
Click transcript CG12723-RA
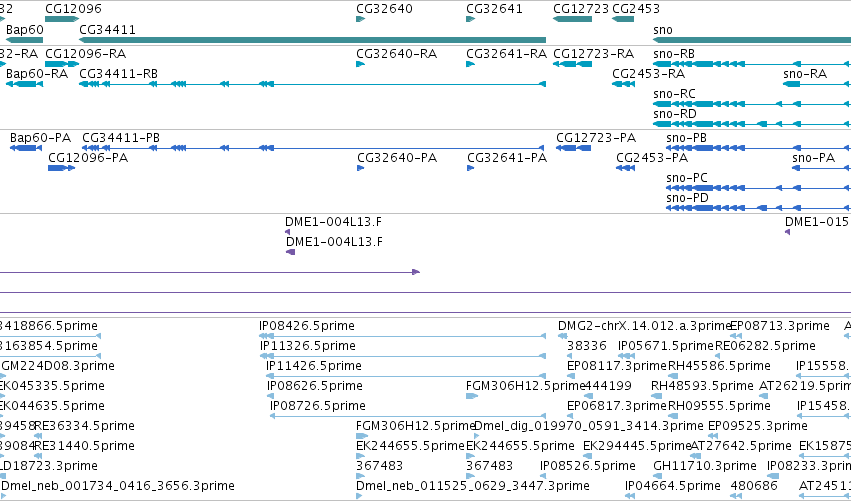593,53
